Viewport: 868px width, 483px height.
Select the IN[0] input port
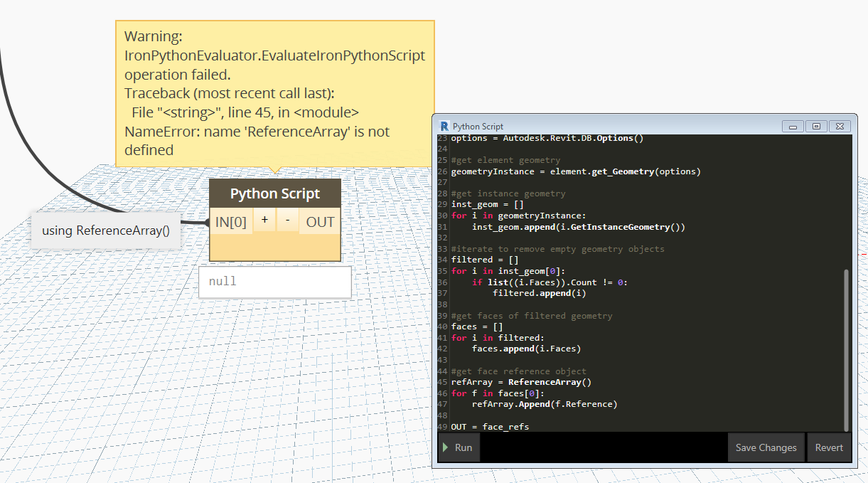tap(231, 222)
